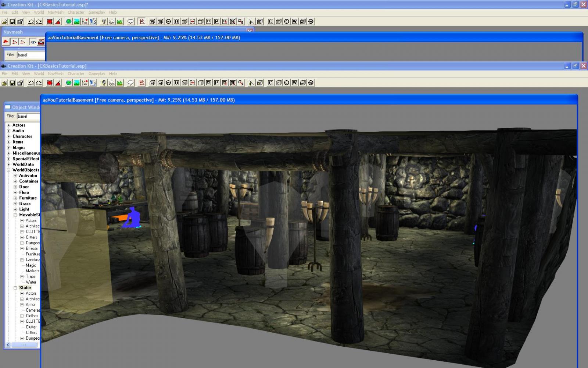Select the WorldData tree item

click(x=23, y=164)
